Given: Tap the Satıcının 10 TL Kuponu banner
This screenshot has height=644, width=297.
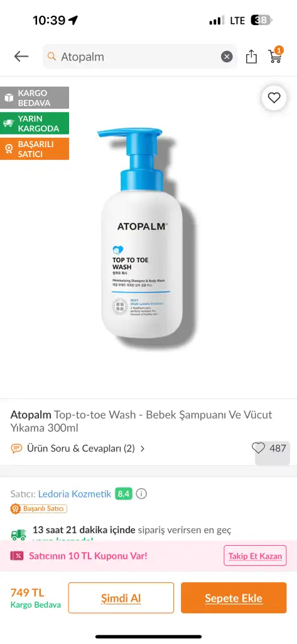Looking at the screenshot, I should click(x=78, y=556).
